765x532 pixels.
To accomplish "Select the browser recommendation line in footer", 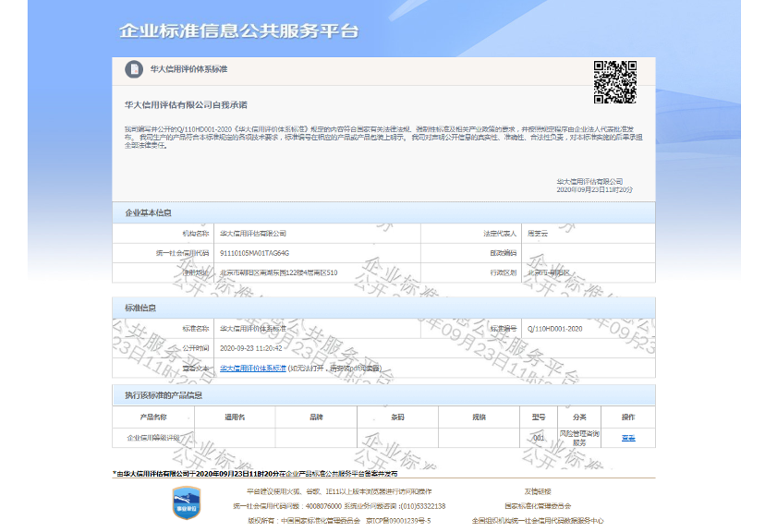I will (339, 491).
